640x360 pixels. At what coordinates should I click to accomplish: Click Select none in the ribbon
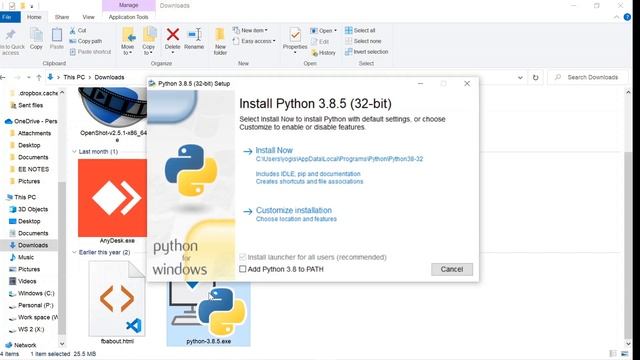pyautogui.click(x=363, y=41)
